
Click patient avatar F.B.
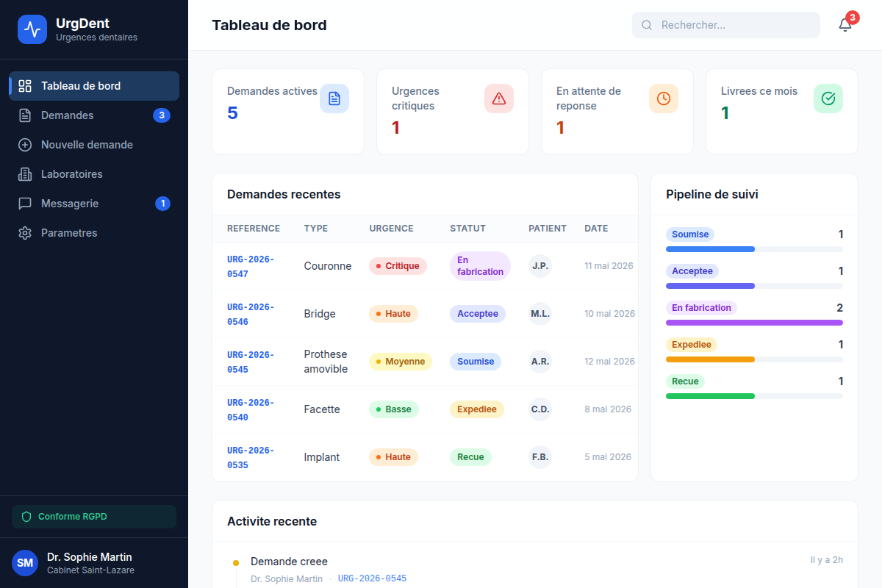click(x=540, y=457)
